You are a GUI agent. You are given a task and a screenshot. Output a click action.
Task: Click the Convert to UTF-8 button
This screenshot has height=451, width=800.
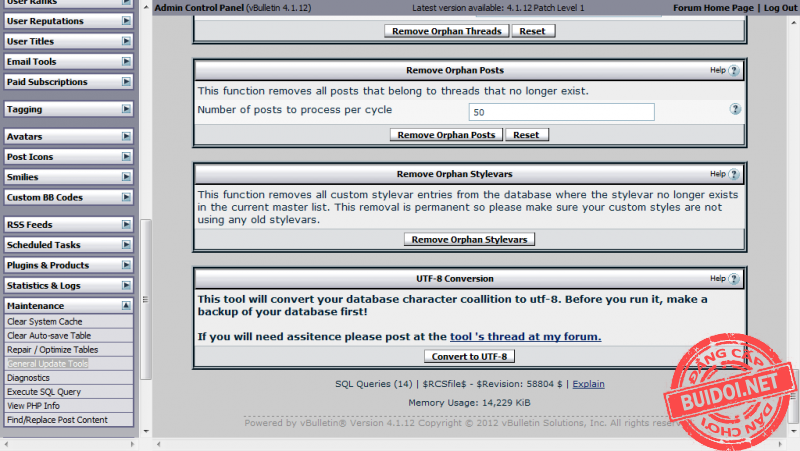coord(469,356)
